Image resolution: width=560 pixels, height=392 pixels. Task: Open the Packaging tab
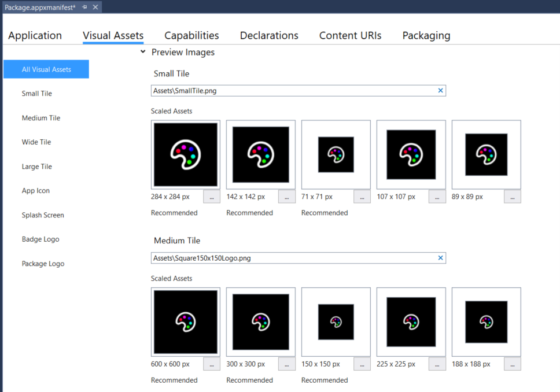point(426,35)
